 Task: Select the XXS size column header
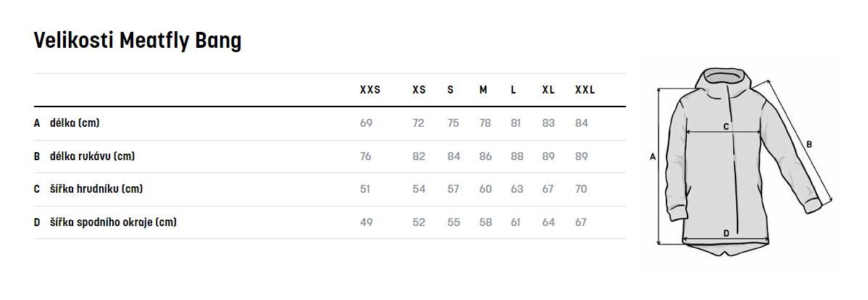tap(370, 90)
